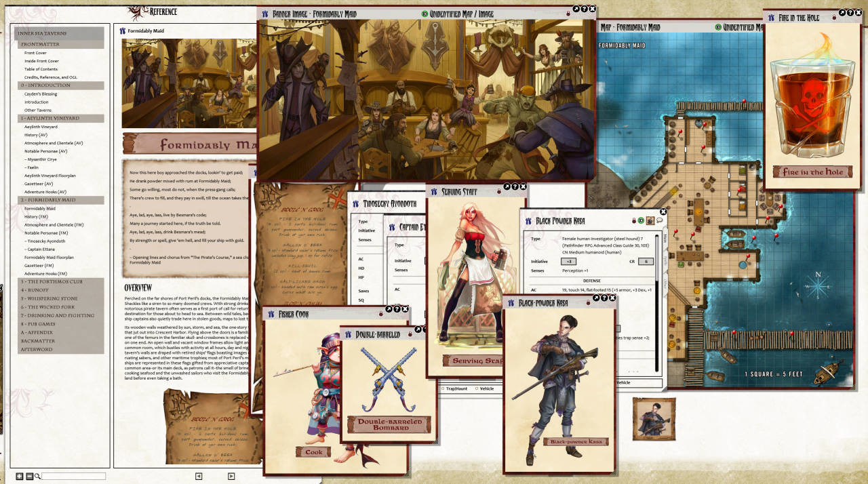Viewport: 868px width, 484px height.
Task: Open help via the question mark icon on Serving Staff window
Action: click(515, 186)
